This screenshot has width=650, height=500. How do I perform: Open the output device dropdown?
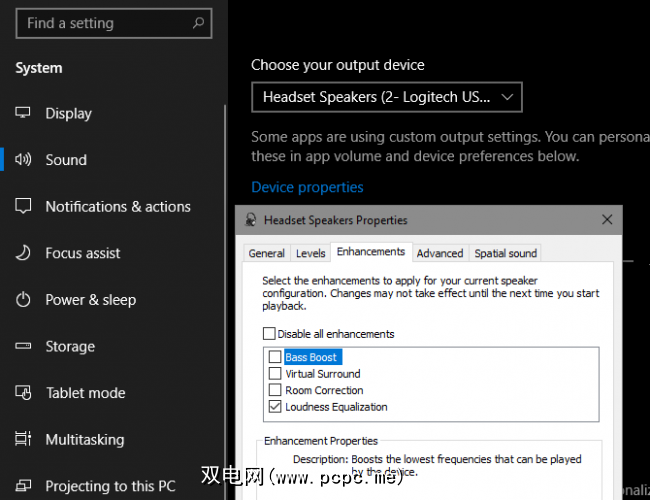[386, 97]
